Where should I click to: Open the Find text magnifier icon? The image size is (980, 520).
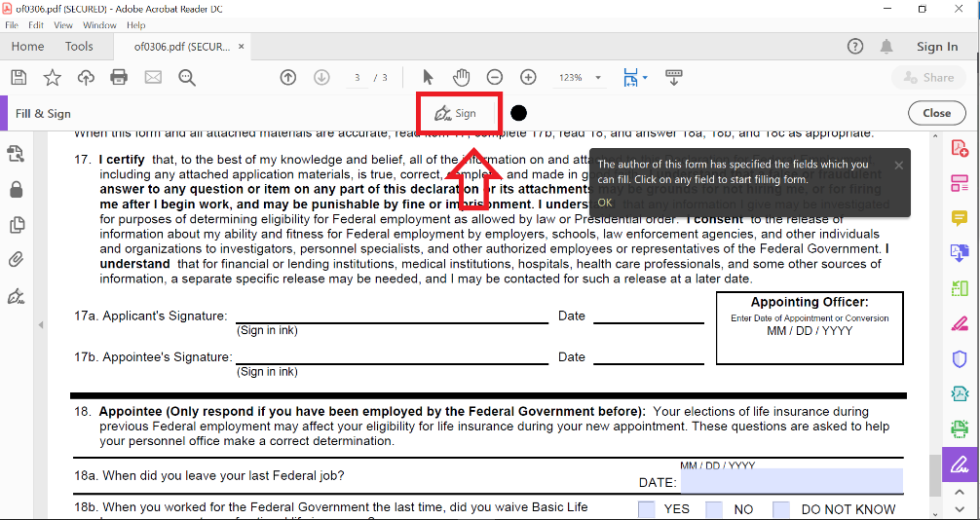click(187, 78)
